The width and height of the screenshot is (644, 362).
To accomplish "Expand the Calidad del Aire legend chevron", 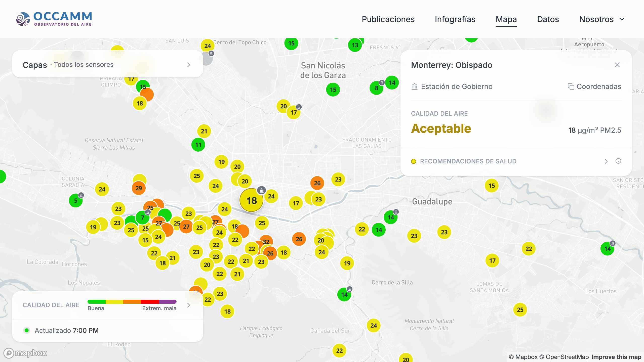I will click(x=189, y=305).
